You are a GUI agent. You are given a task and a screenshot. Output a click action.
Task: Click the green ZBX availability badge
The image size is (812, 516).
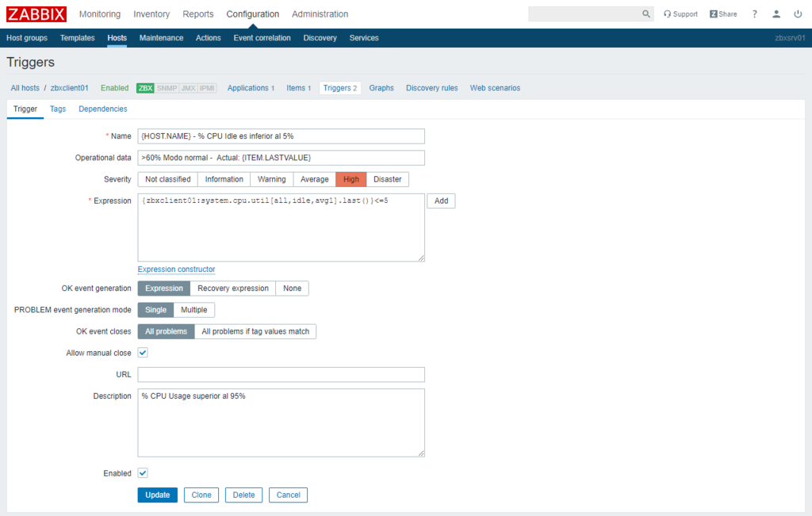point(145,88)
